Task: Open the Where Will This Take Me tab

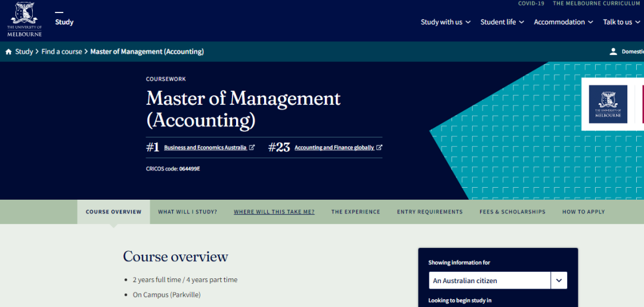Action: 274,212
